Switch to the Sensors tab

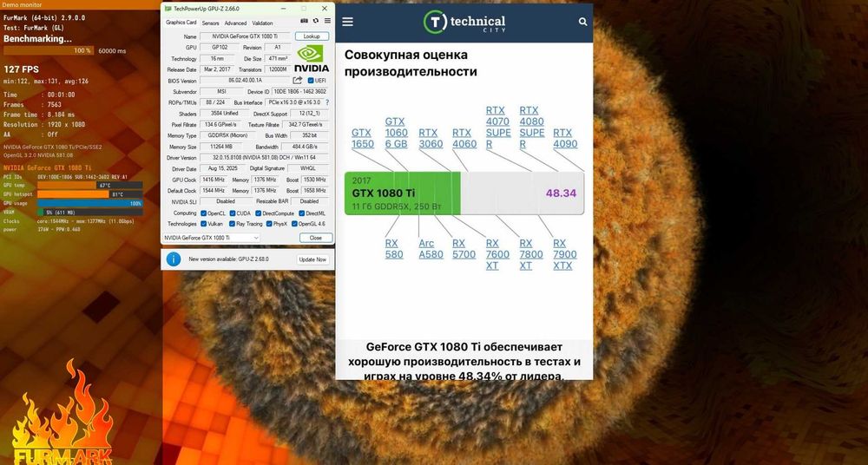click(x=210, y=23)
